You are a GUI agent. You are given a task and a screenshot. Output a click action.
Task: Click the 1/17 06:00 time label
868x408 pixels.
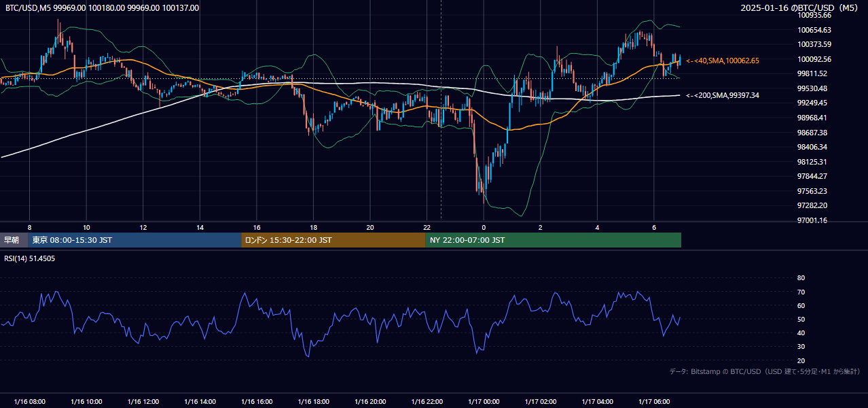tap(654, 402)
